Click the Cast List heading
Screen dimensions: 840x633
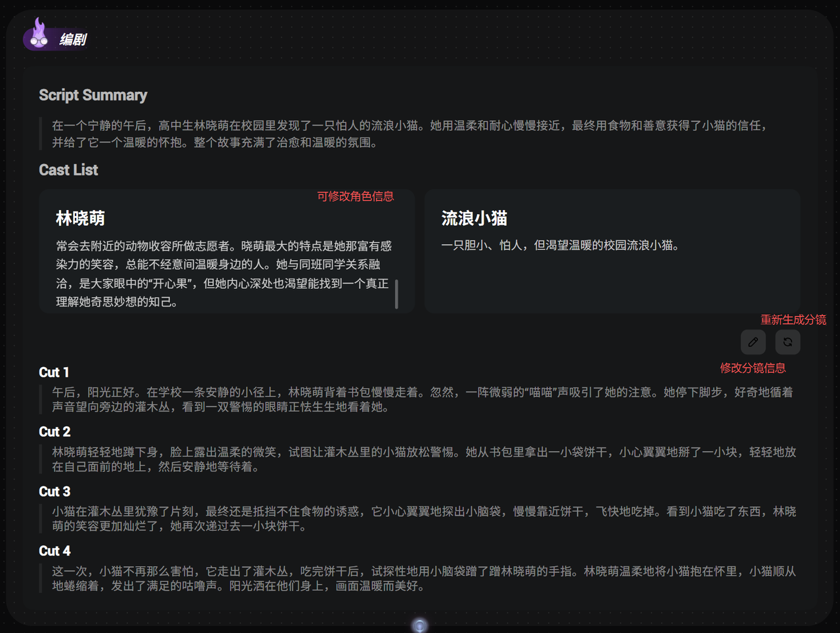click(68, 170)
